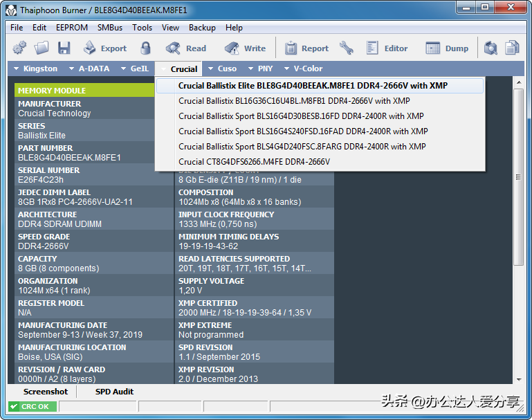
Task: Click the magnifier search documents icon
Action: click(490, 48)
